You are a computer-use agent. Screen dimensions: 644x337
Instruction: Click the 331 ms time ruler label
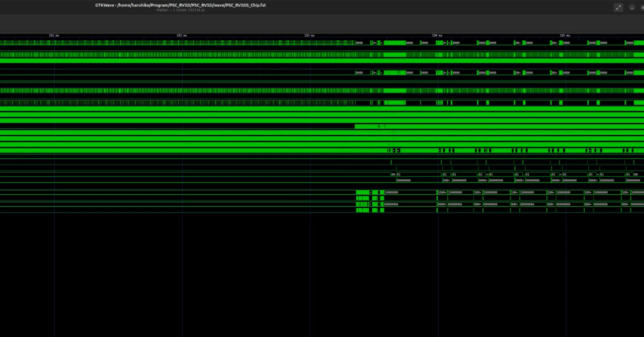[x=54, y=36]
